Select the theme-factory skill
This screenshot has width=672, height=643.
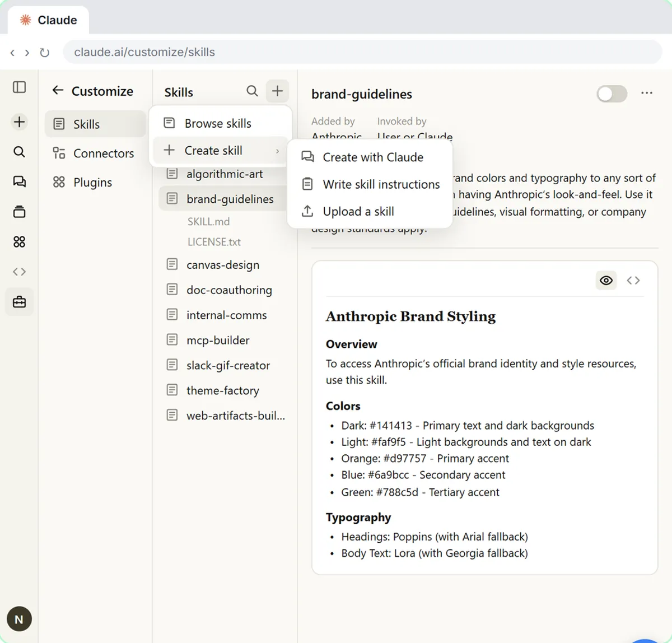point(224,390)
